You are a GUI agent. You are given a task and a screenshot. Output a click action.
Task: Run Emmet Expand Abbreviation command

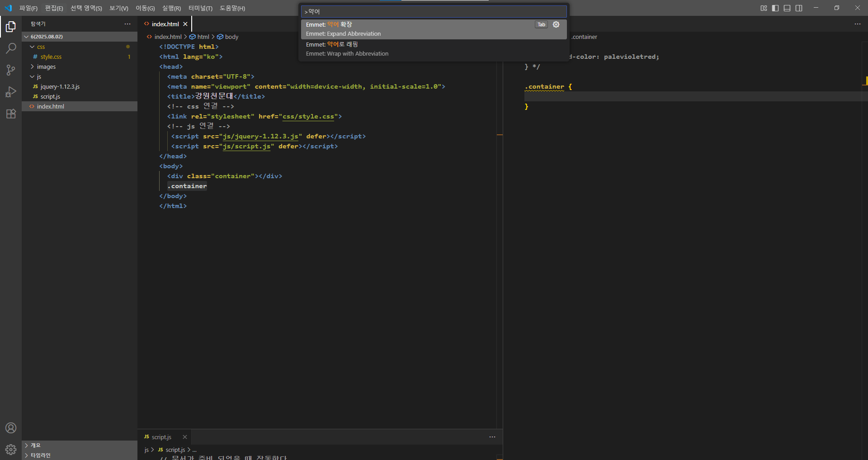click(x=434, y=29)
